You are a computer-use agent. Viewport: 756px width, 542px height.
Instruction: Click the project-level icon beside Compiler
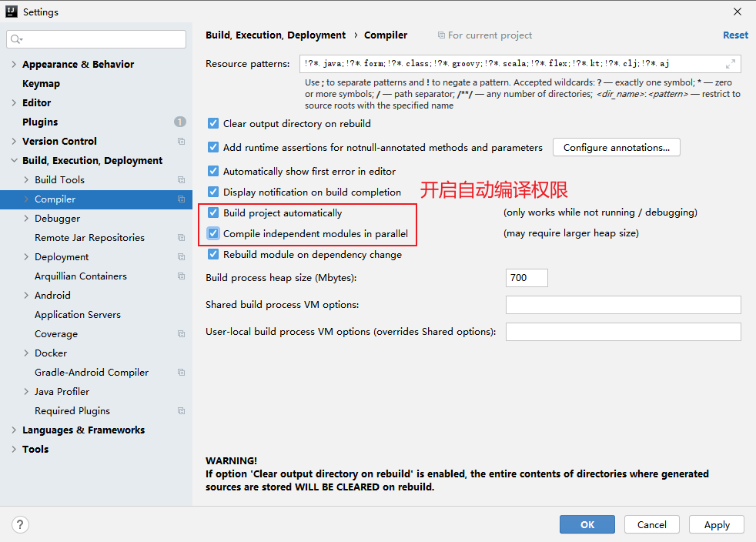click(x=181, y=199)
